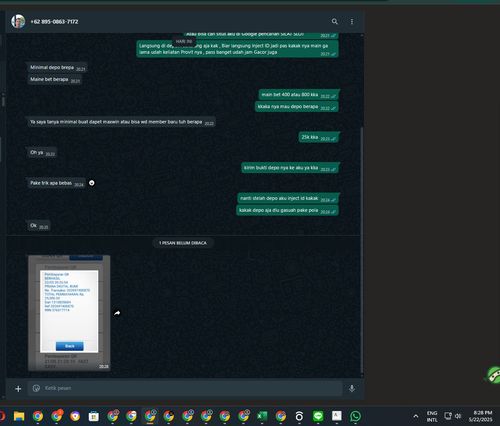Select the long message starting "Langsung di de"
Viewport: 500px width, 426px height.
tap(237, 49)
